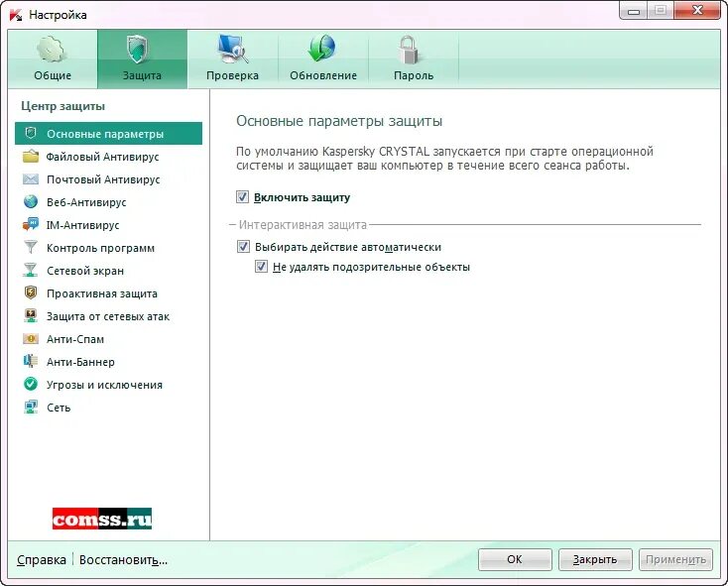The image size is (728, 586).
Task: Click the monitor magnifier icon above Проверка
Action: click(233, 49)
